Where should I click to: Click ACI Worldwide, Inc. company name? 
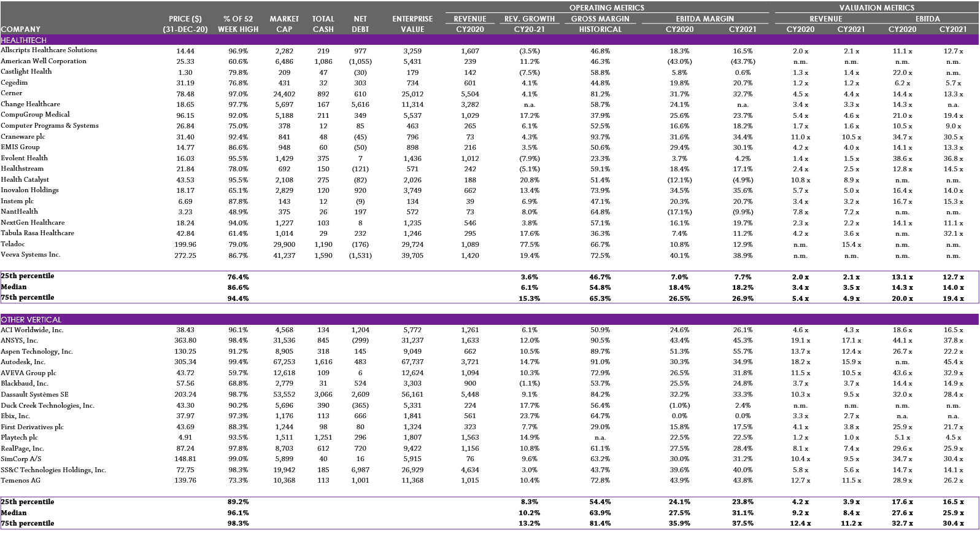click(x=33, y=330)
